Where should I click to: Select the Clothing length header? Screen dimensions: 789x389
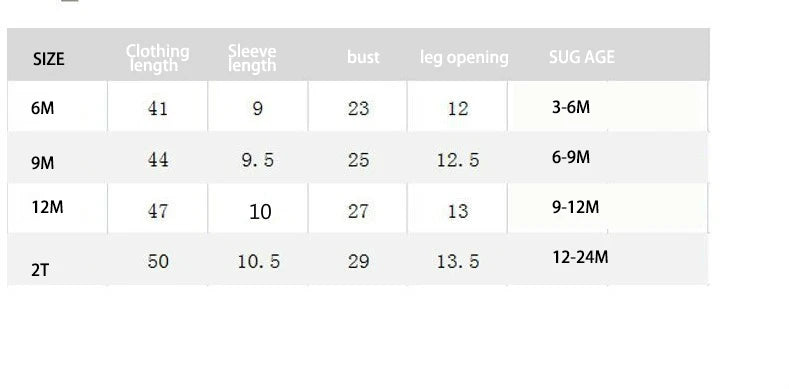pyautogui.click(x=157, y=58)
